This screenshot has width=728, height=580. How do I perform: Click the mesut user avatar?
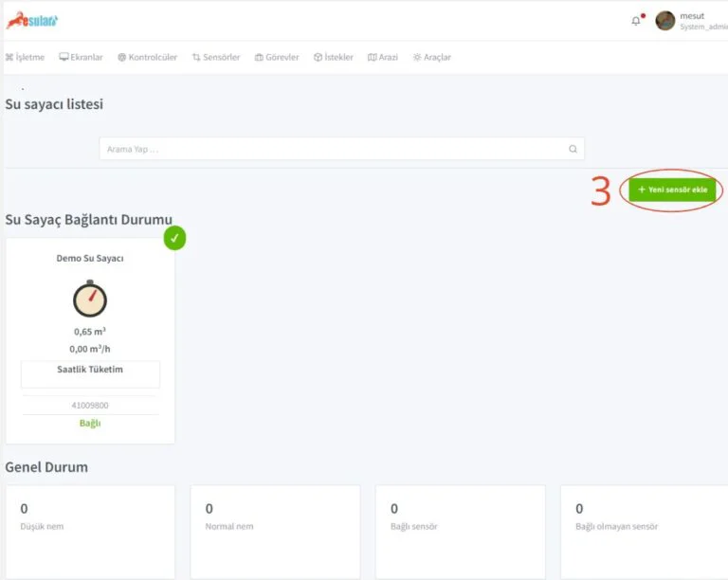665,21
